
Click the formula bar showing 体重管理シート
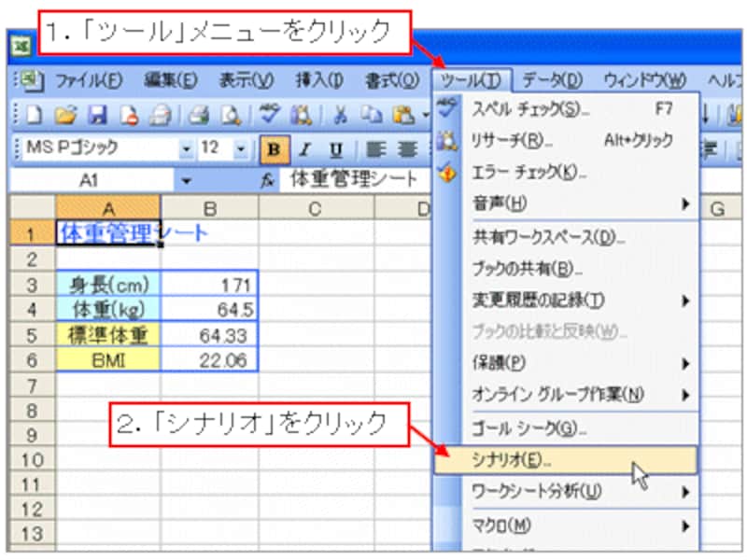point(355,180)
